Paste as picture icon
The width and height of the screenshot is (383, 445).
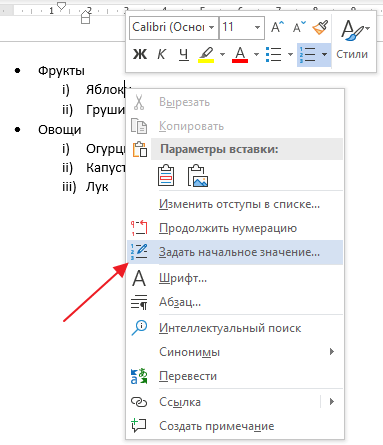click(198, 175)
